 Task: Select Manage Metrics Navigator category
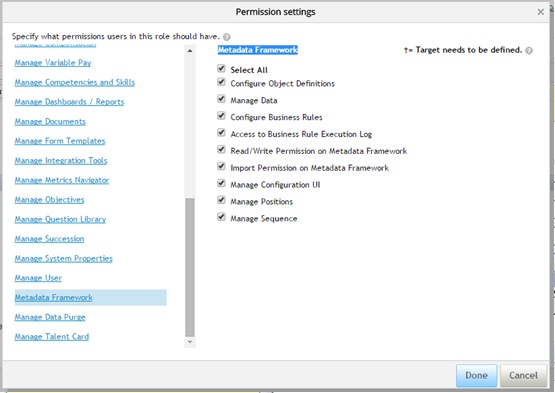[62, 180]
